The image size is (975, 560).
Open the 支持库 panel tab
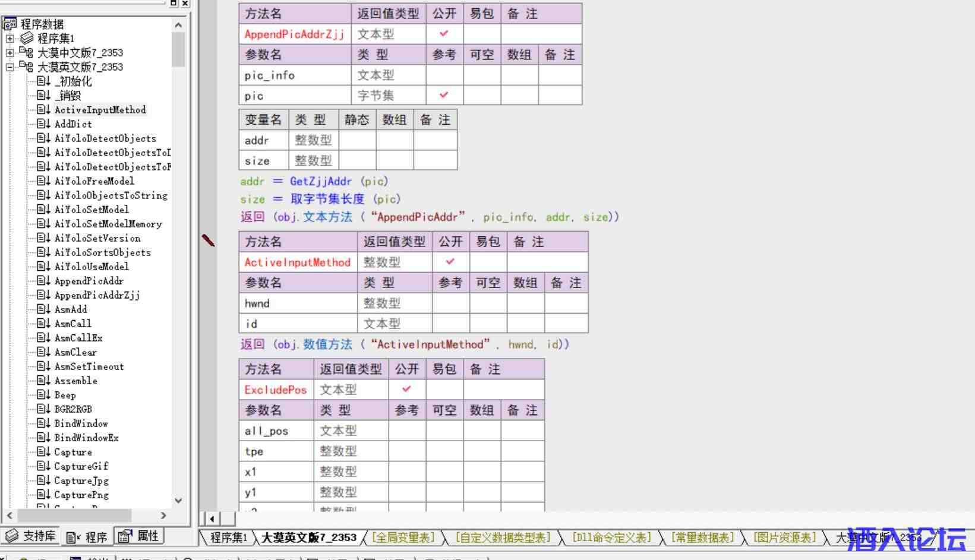pyautogui.click(x=32, y=536)
